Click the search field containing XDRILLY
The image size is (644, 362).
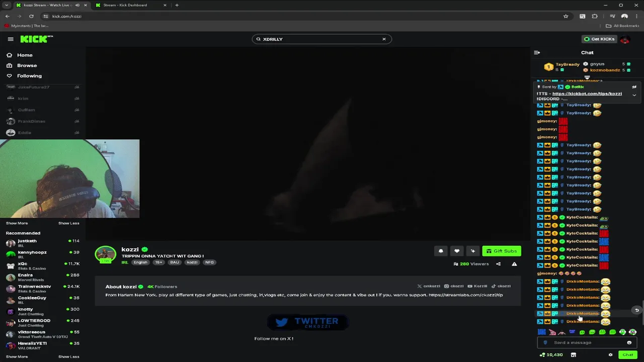[321, 39]
